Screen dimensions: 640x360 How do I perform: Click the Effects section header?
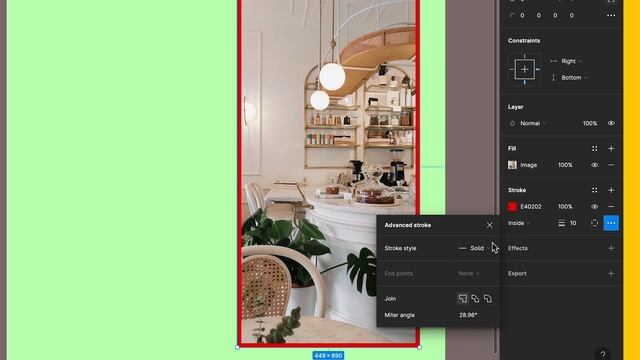[518, 248]
